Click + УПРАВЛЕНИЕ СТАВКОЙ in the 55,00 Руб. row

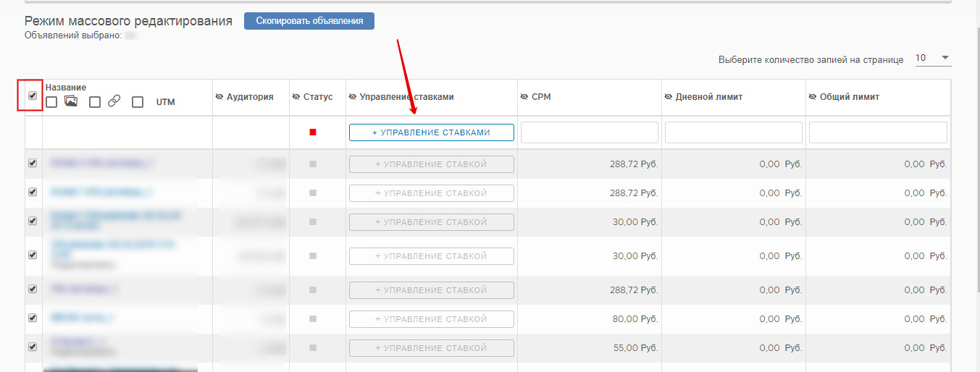432,348
